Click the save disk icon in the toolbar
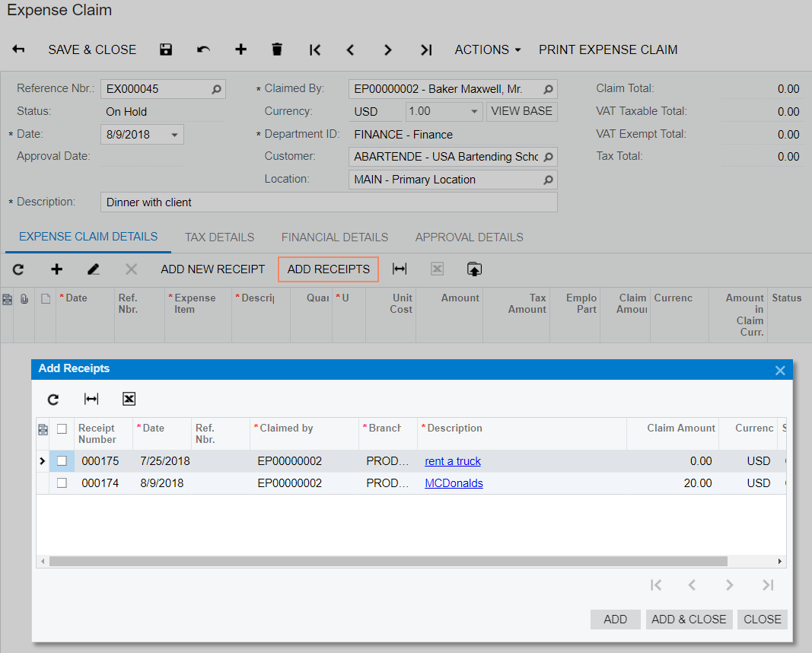Viewport: 812px width, 653px height. [166, 49]
